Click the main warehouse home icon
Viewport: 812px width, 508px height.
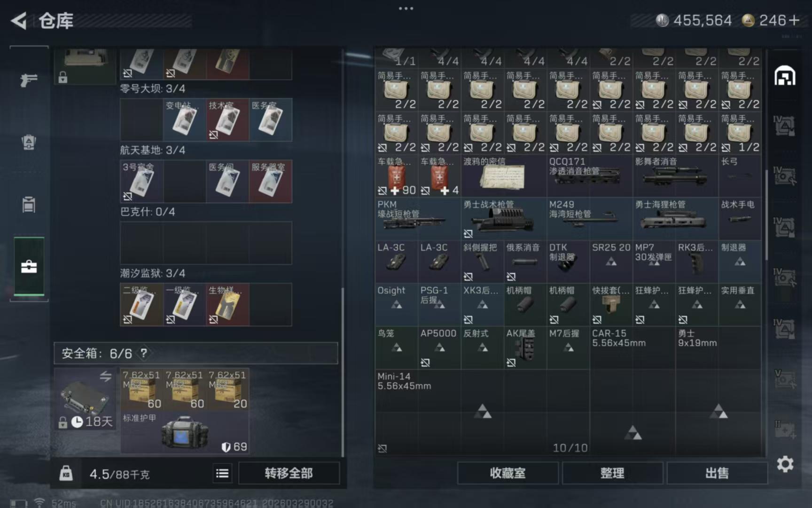pyautogui.click(x=785, y=76)
